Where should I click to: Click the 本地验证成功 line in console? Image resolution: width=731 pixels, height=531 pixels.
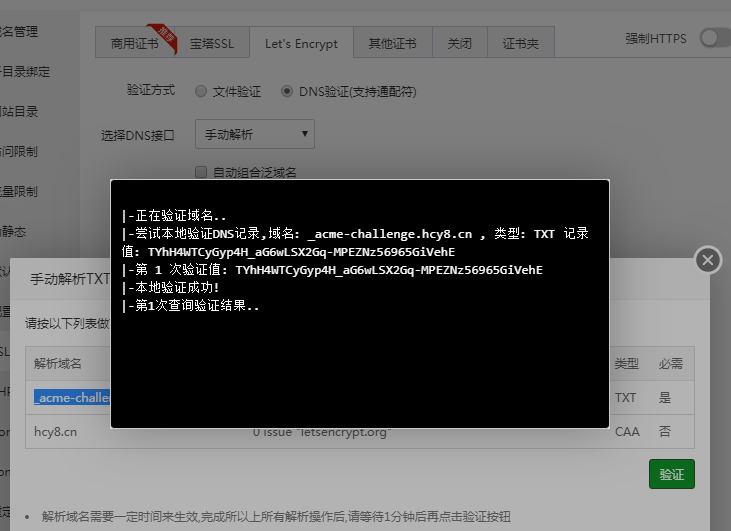[x=170, y=288]
